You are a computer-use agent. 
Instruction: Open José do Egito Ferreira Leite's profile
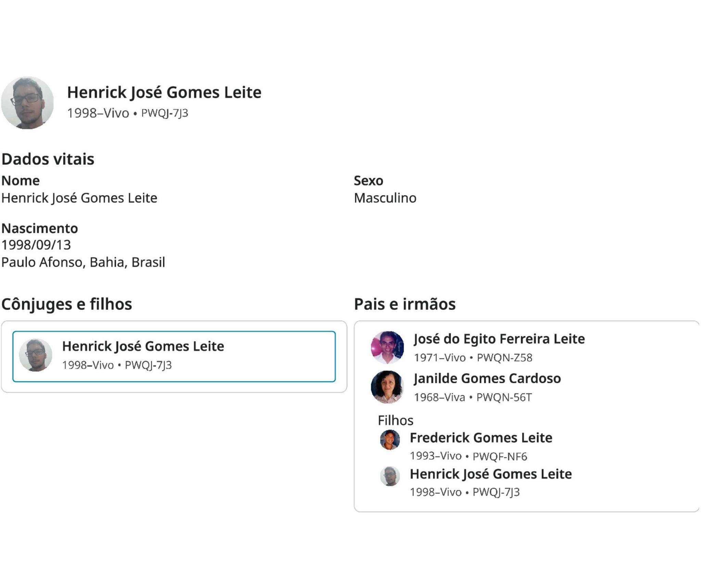[x=499, y=339]
